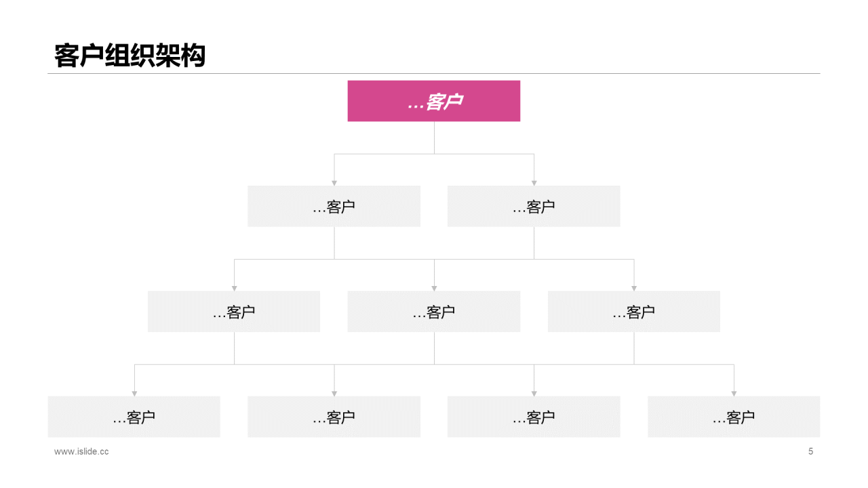Open the www.islide.cc footer link
This screenshot has height=488, width=868.
click(x=81, y=451)
